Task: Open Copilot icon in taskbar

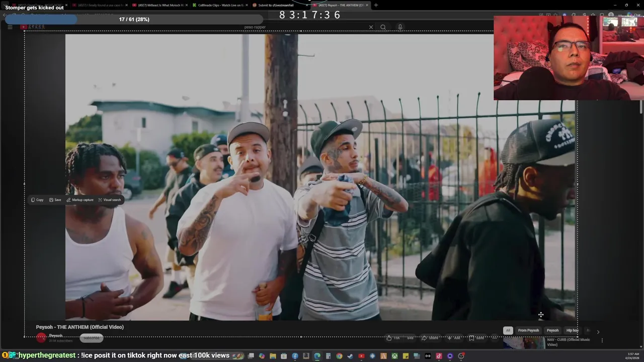Action: coord(262,356)
